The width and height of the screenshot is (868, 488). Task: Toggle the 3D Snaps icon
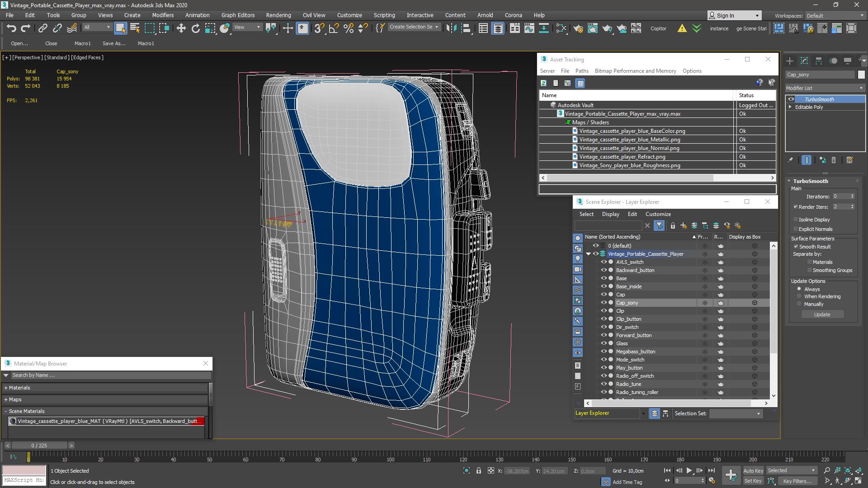coord(319,28)
